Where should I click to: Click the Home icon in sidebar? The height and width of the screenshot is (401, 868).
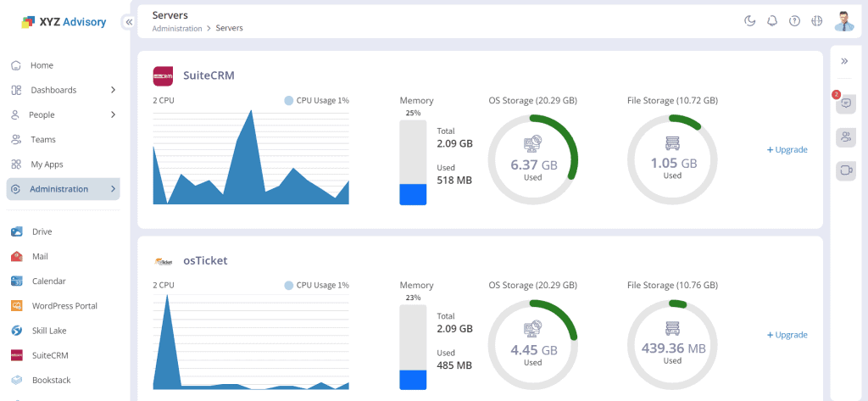point(17,65)
